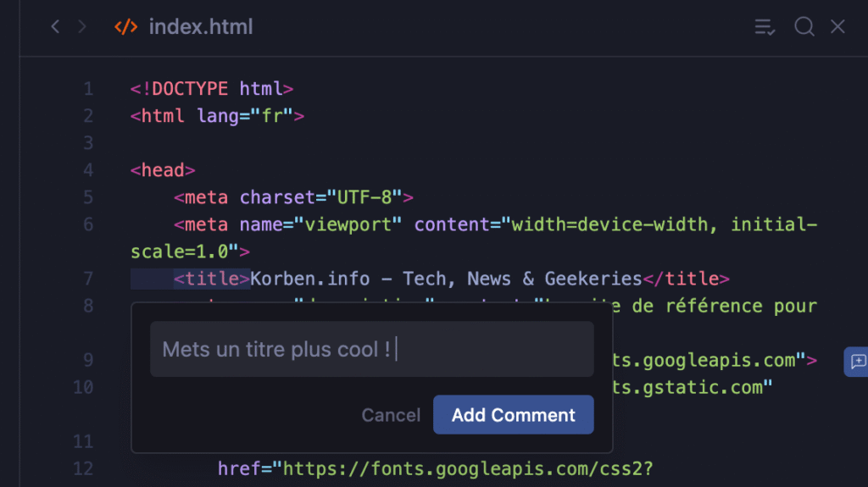Click the add-comment bubble icon at right edge

pos(857,362)
